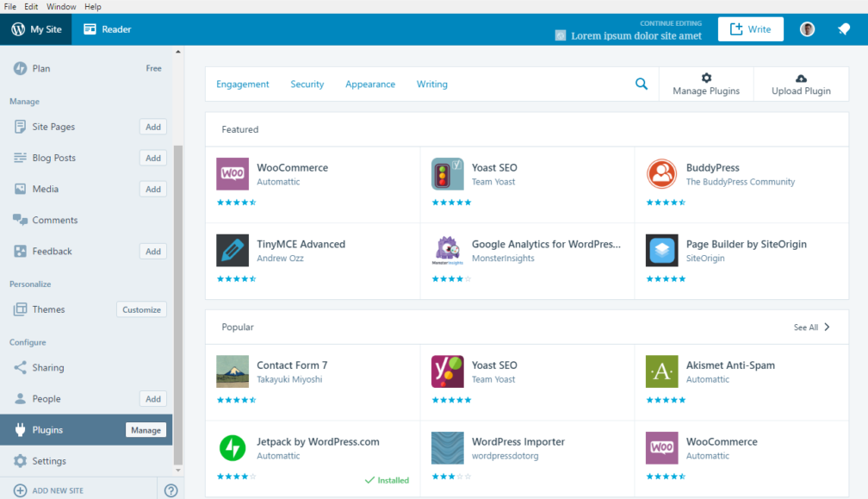Image resolution: width=868 pixels, height=499 pixels.
Task: Open the BuddyPress plugin icon
Action: click(x=661, y=174)
